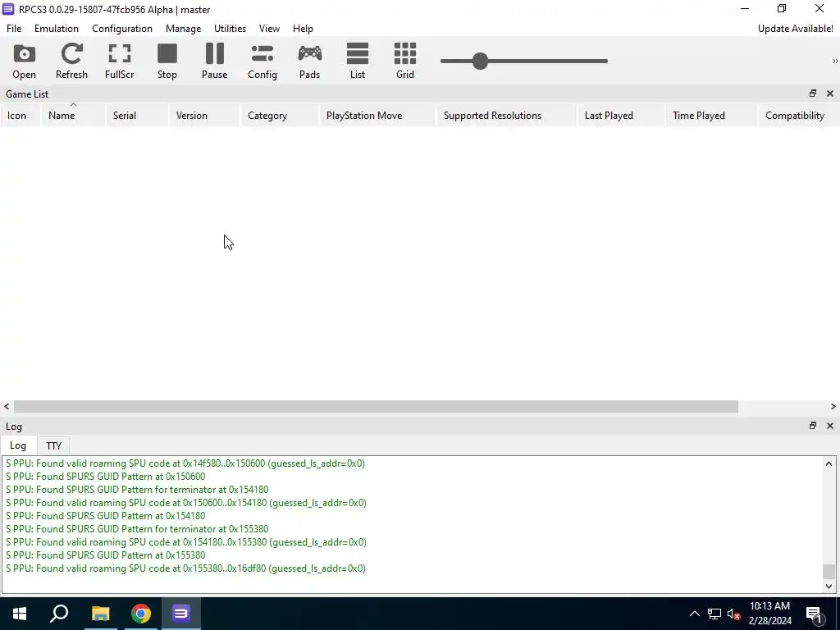Click the log scroll up arrow
The width and height of the screenshot is (840, 630).
click(829, 463)
